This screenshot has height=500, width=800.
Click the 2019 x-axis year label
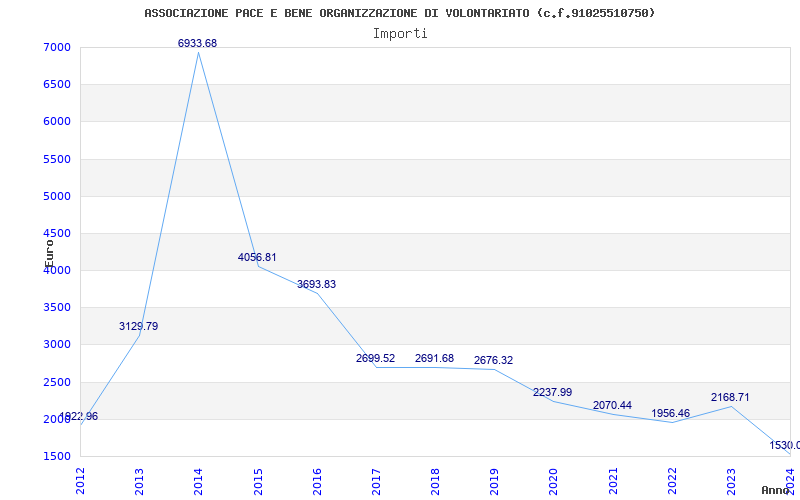(x=494, y=481)
